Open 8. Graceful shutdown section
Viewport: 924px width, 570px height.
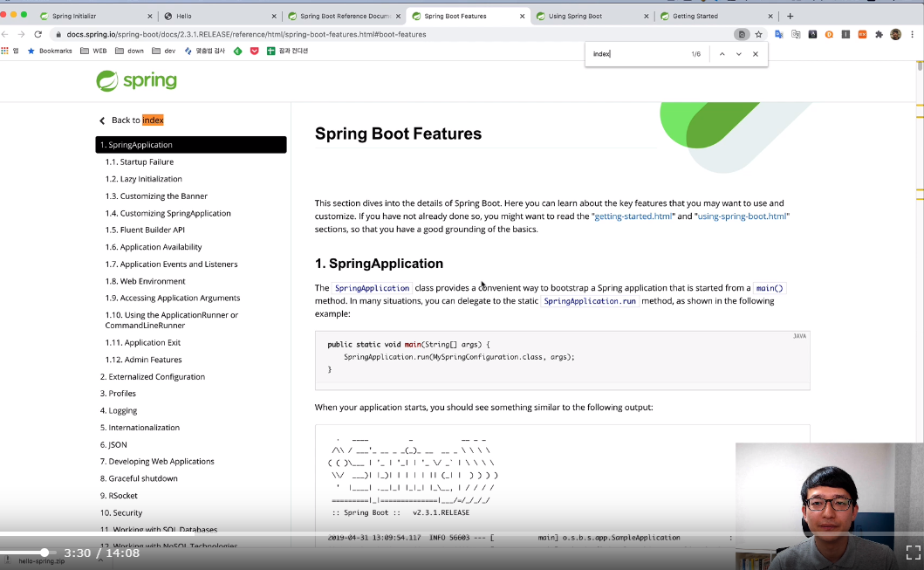click(x=139, y=478)
